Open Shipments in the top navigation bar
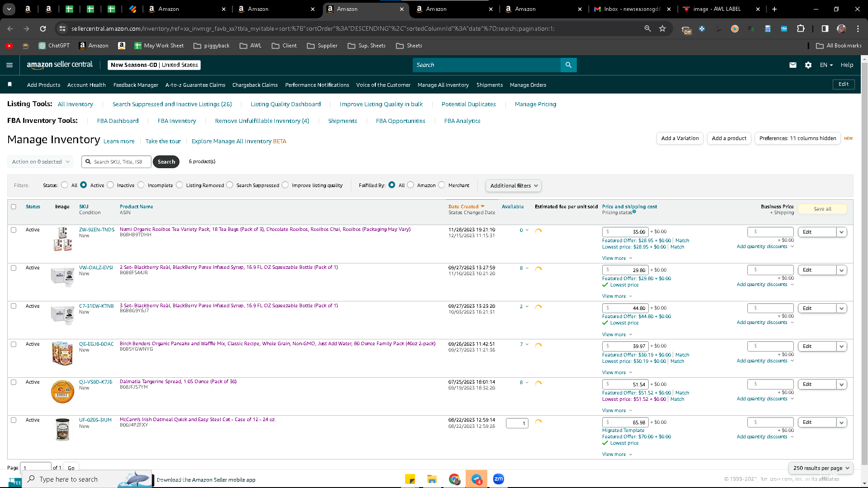The width and height of the screenshot is (868, 488). pyautogui.click(x=490, y=85)
